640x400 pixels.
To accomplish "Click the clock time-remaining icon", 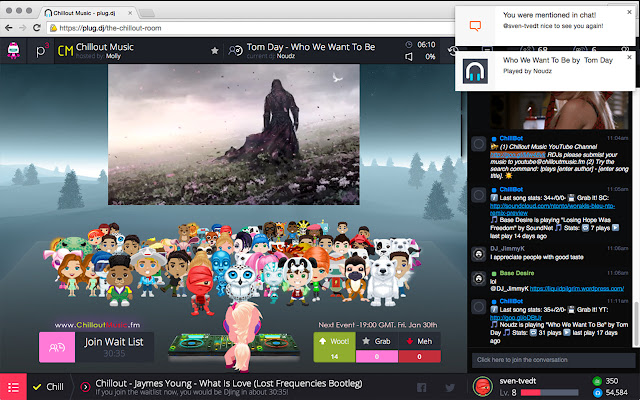I will pos(409,44).
